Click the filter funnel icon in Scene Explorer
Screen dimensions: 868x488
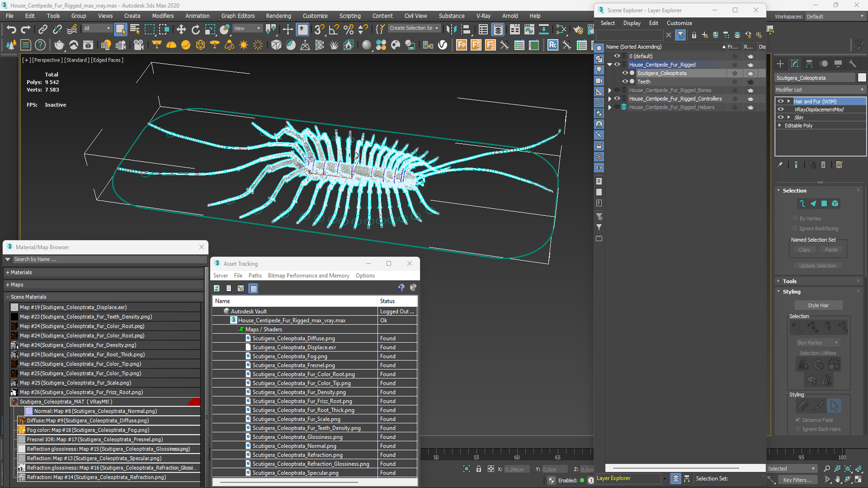coord(681,35)
